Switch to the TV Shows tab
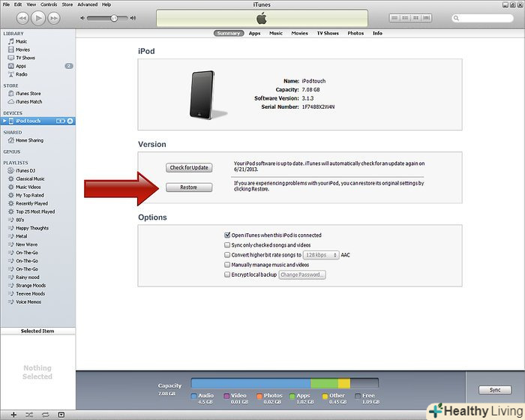The image size is (525, 420). (x=328, y=33)
